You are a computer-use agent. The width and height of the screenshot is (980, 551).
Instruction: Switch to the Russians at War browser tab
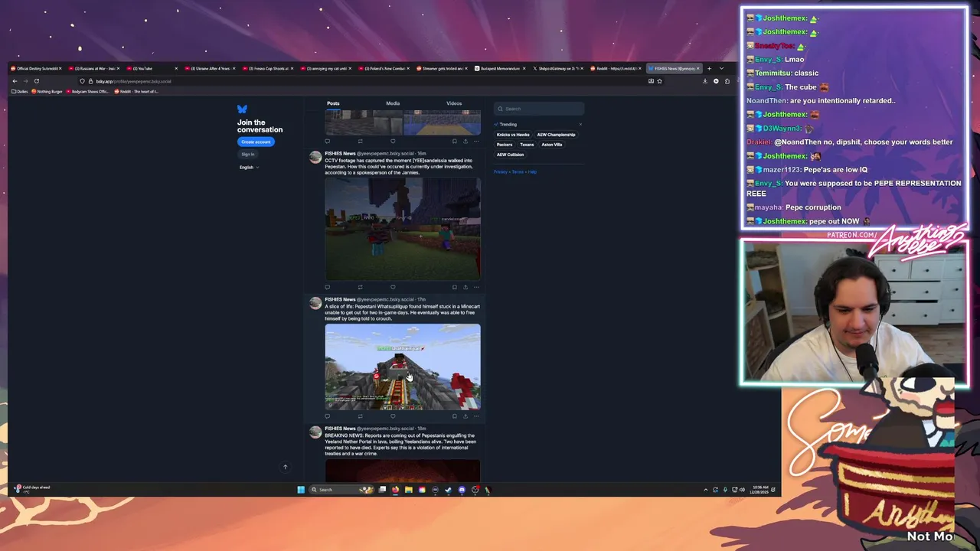point(93,69)
